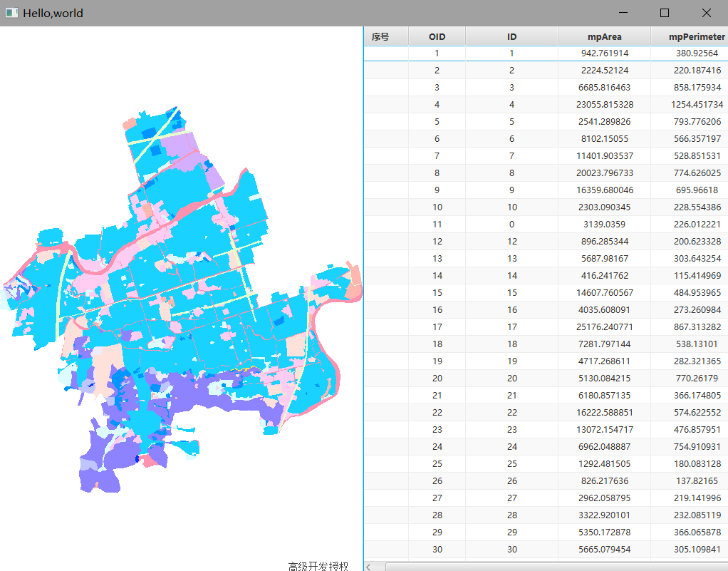
Task: Select the row with OID 30
Action: pos(437,550)
